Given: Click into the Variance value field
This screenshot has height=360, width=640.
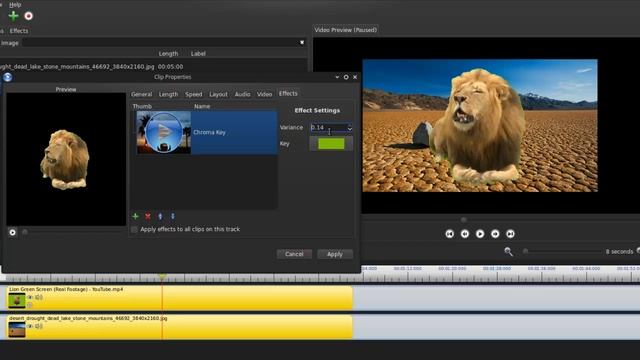Looking at the screenshot, I should (329, 127).
